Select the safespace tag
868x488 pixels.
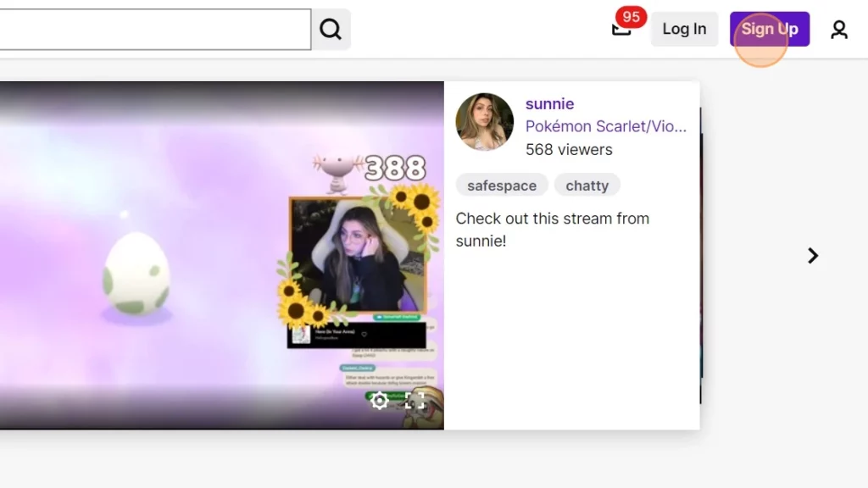tap(502, 186)
